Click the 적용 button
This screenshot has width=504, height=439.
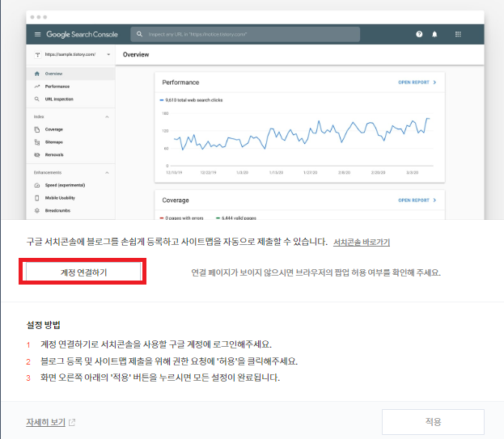tap(433, 422)
